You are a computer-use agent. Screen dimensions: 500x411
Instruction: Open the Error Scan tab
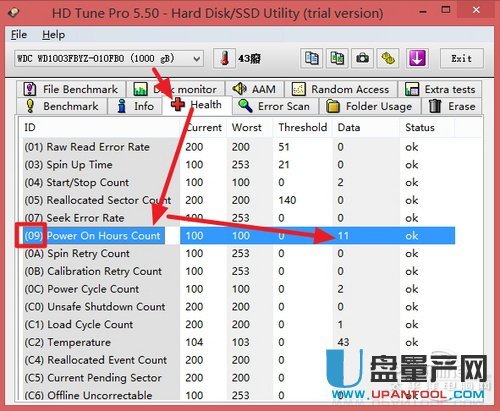coord(274,106)
